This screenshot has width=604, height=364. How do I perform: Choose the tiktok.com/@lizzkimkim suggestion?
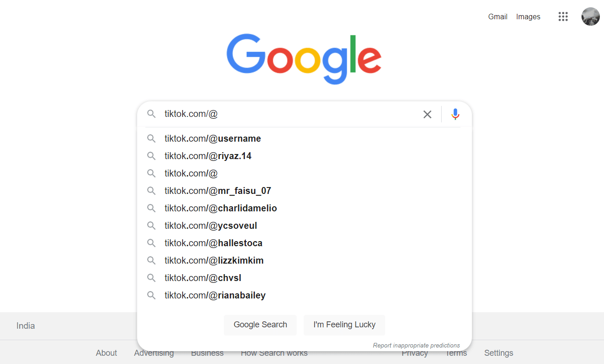pos(305,260)
